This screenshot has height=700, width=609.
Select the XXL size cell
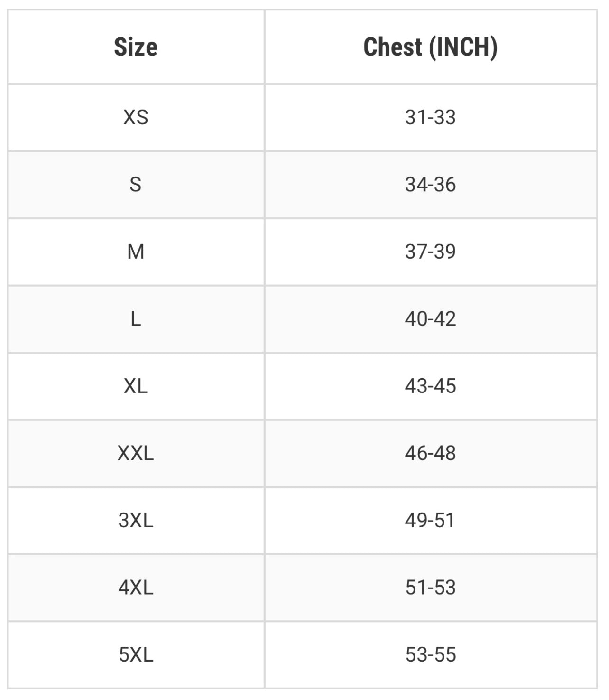coord(136,453)
